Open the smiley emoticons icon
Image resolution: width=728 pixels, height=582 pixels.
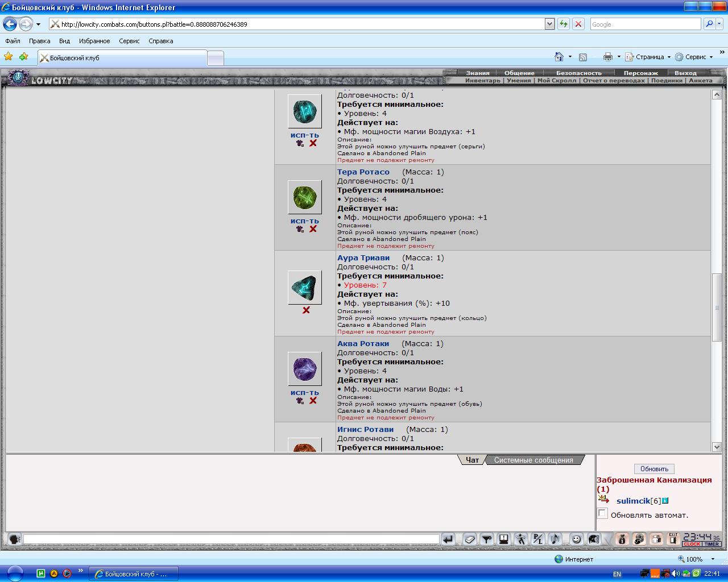pos(576,539)
